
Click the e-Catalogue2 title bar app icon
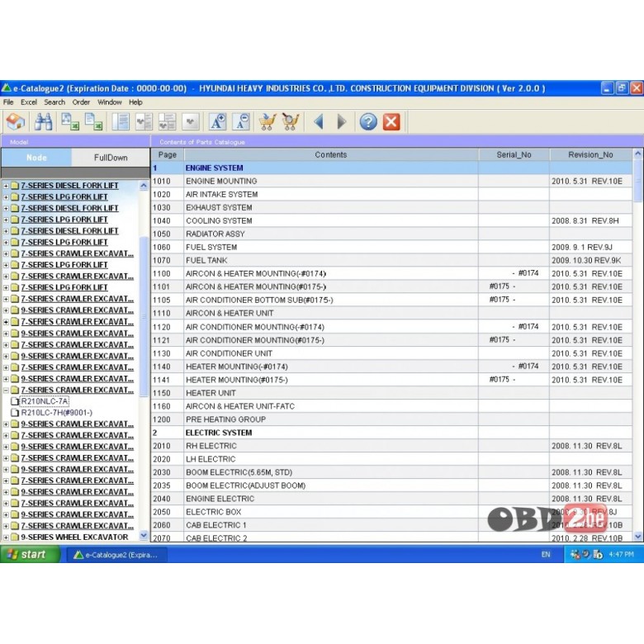coord(6,88)
